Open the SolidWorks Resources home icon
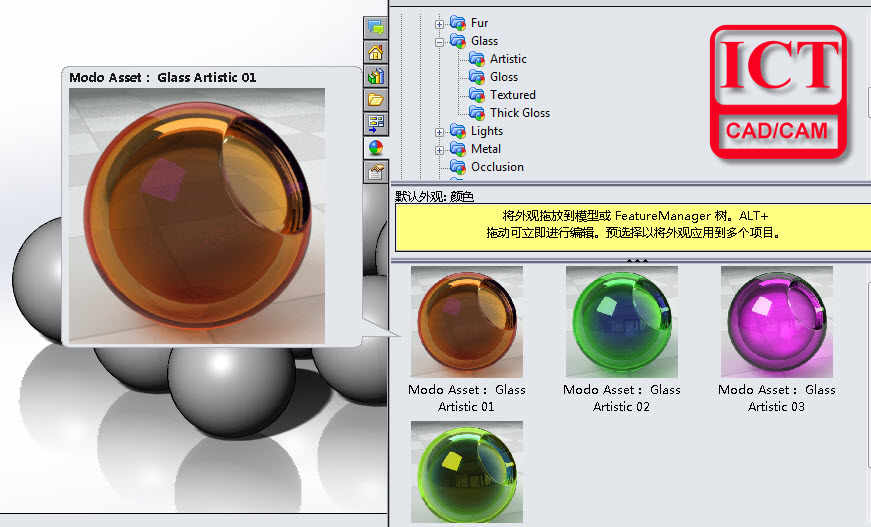Image resolution: width=871 pixels, height=527 pixels. point(376,53)
